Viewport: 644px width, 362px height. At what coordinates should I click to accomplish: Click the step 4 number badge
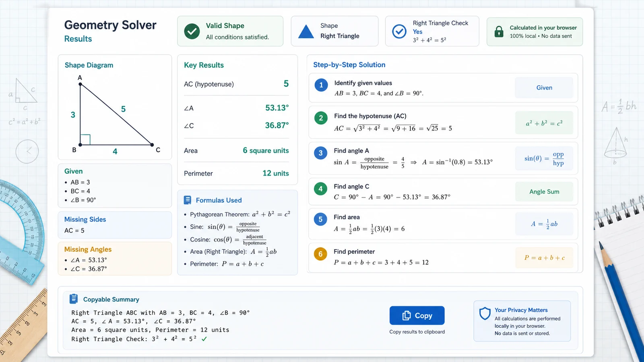click(x=320, y=189)
